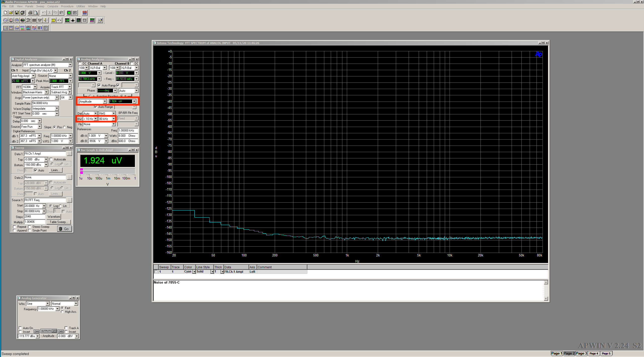Click the FFT quick-launch toolbar icon
Image resolution: width=644 pixels, height=357 pixels.
23,28
